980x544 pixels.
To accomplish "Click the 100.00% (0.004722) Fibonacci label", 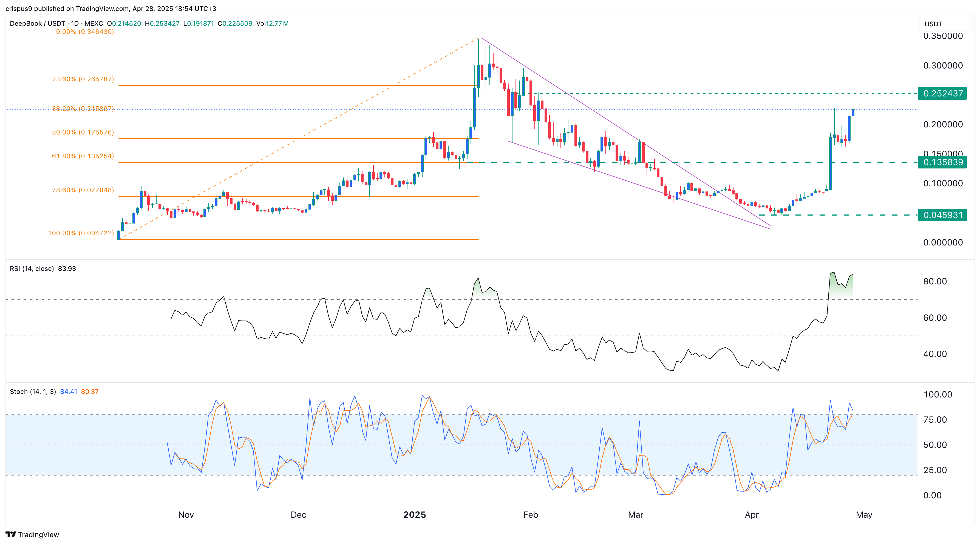I will (x=81, y=233).
